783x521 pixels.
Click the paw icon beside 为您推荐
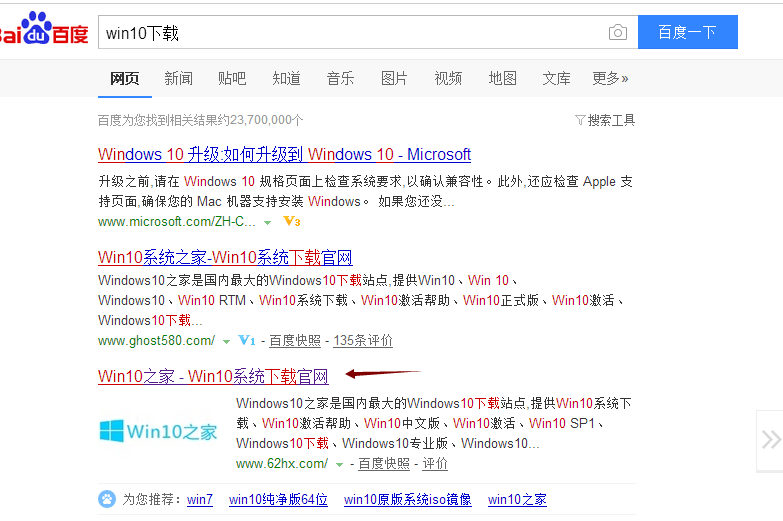[x=107, y=499]
